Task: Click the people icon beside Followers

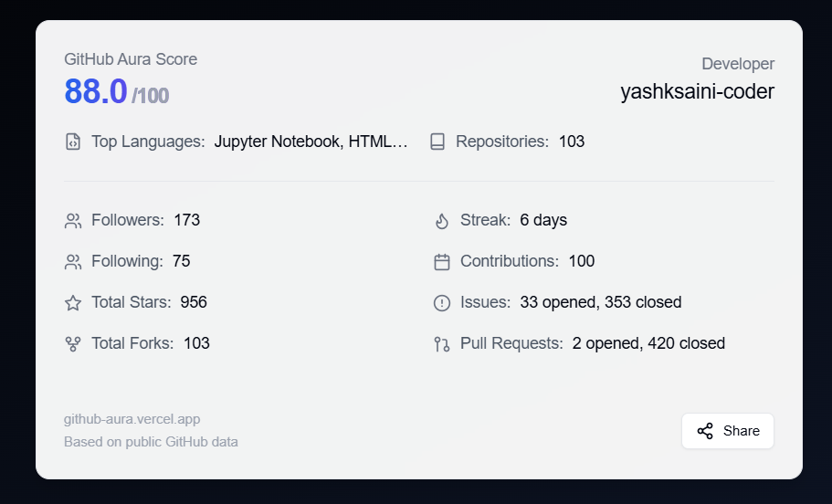Action: click(73, 221)
